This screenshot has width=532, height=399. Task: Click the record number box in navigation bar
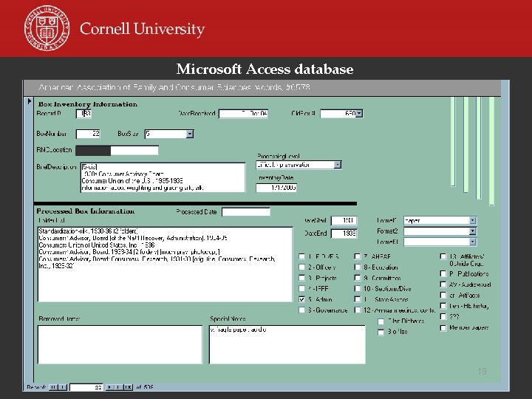point(86,387)
